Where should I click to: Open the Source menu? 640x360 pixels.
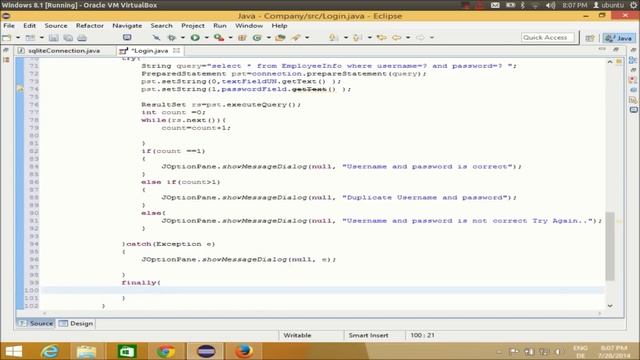56,25
